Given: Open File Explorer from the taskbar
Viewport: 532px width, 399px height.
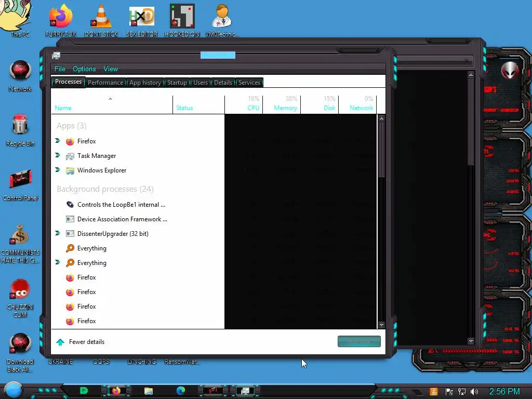Looking at the screenshot, I should tap(148, 391).
